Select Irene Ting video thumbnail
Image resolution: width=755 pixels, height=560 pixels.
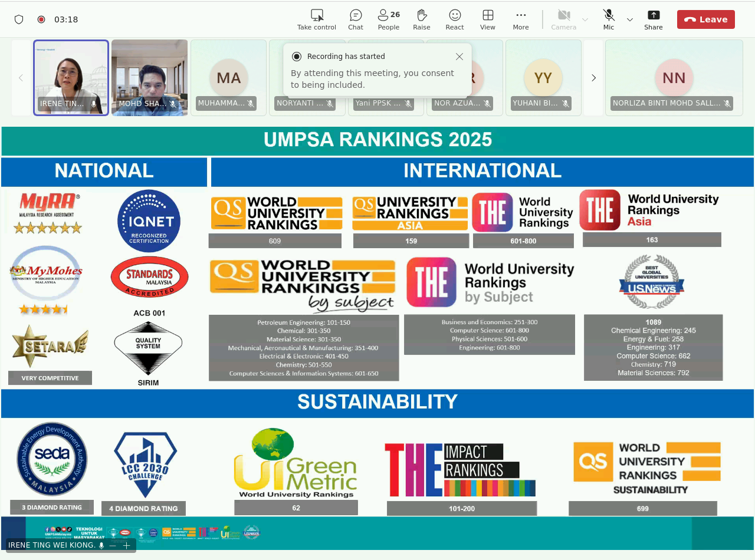pos(71,78)
